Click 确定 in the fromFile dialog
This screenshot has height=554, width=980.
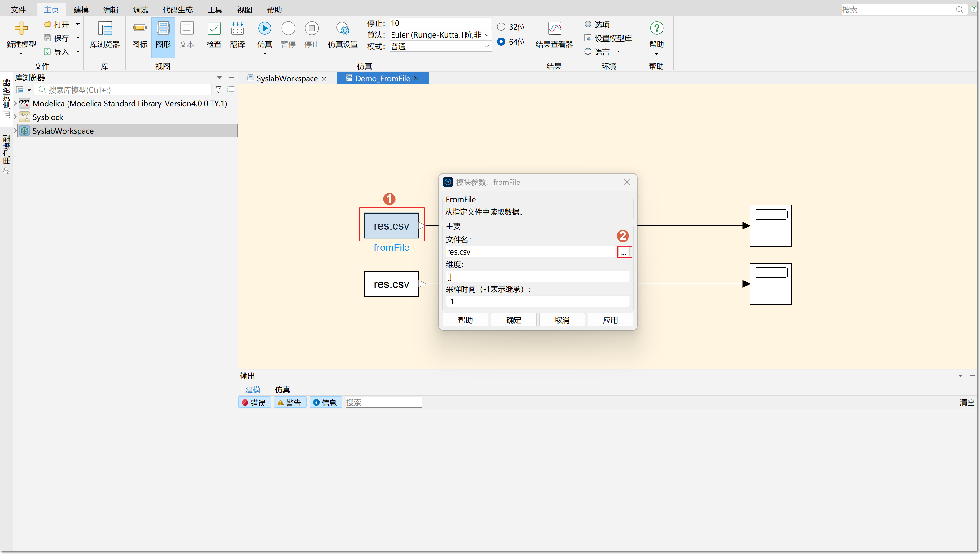(x=514, y=320)
